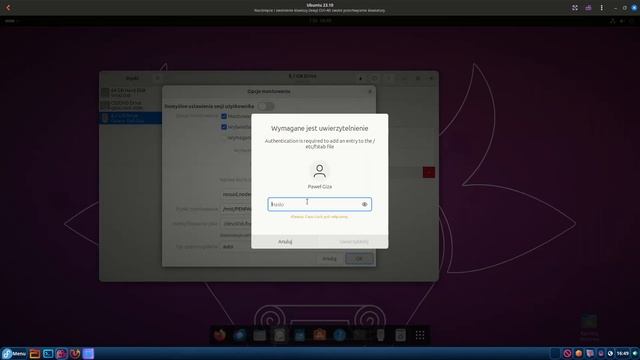Open the orange Software app in the dock
640x360 pixels.
(320, 335)
